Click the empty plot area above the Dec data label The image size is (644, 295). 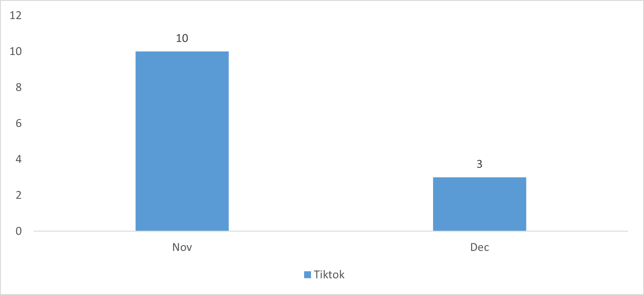[x=479, y=90]
